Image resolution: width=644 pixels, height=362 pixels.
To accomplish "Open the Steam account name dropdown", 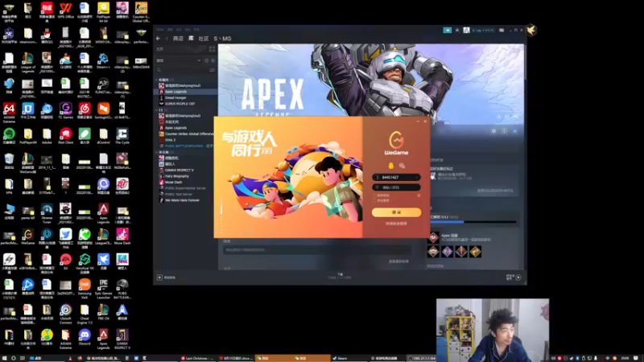I will [x=483, y=30].
